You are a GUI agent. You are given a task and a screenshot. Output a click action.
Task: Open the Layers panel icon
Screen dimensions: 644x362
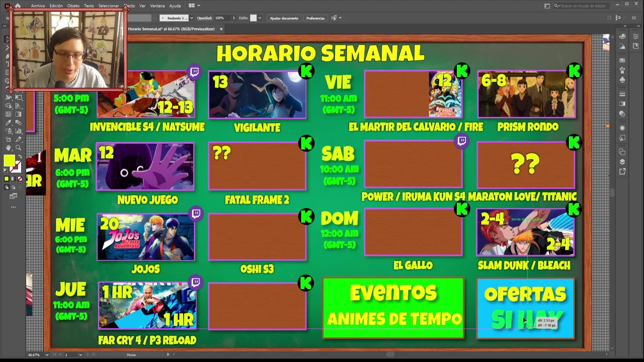pos(622,162)
